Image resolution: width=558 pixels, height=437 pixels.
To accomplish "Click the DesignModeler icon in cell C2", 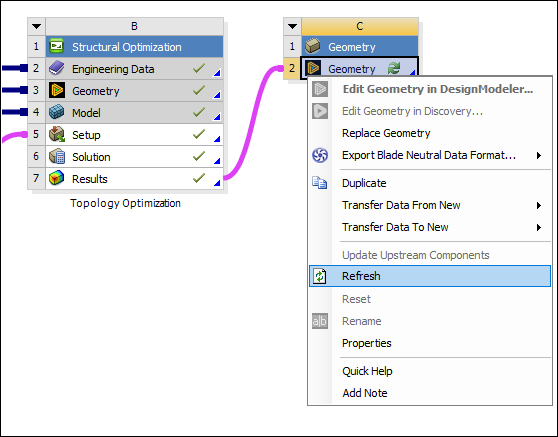I will 313,68.
